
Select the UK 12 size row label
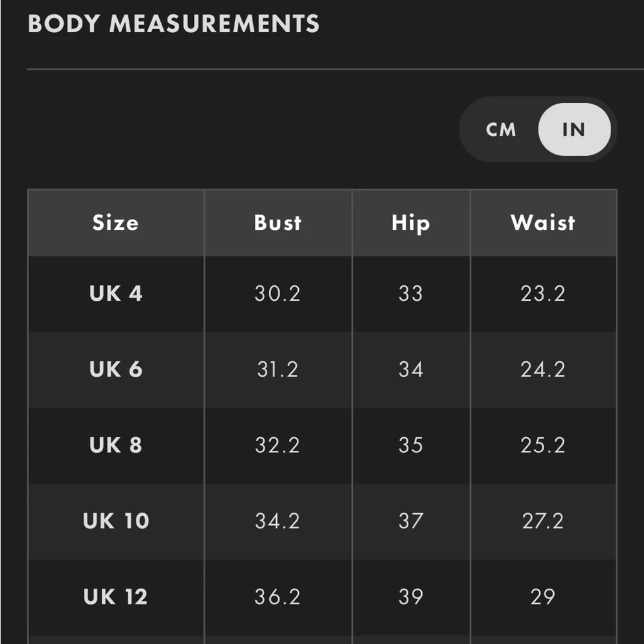(x=116, y=597)
